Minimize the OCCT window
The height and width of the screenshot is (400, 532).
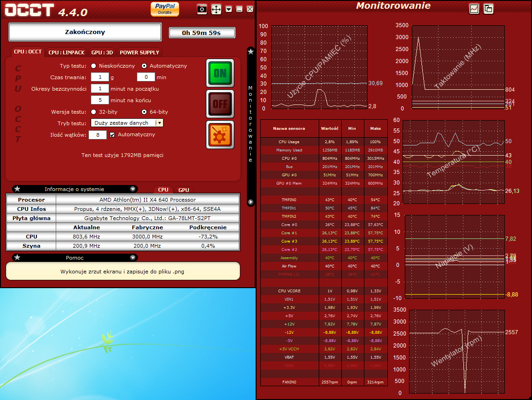pyautogui.click(x=239, y=9)
